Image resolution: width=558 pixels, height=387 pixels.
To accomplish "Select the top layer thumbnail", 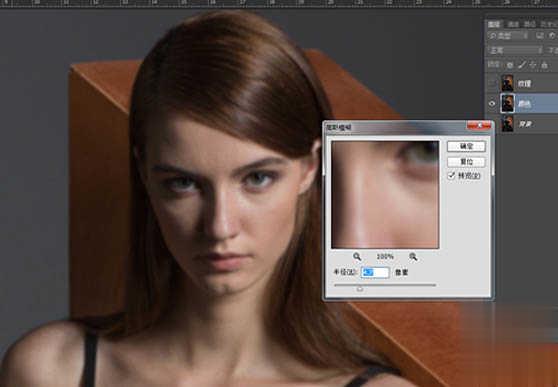I will coord(507,83).
